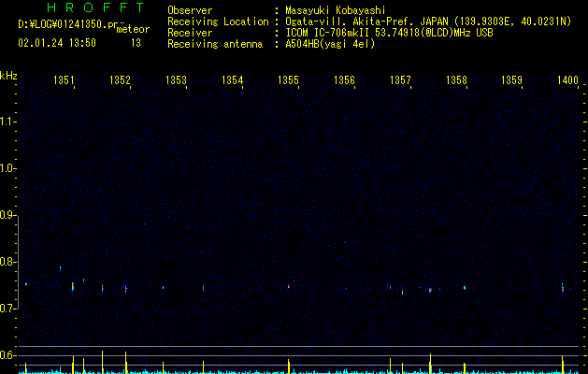Click the 1359 time axis marker

(512, 79)
